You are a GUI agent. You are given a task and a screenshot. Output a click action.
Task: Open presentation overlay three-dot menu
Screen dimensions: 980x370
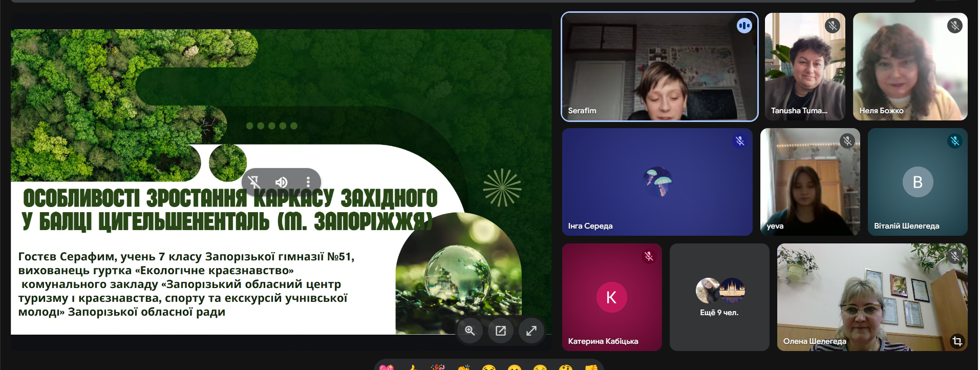point(308,182)
